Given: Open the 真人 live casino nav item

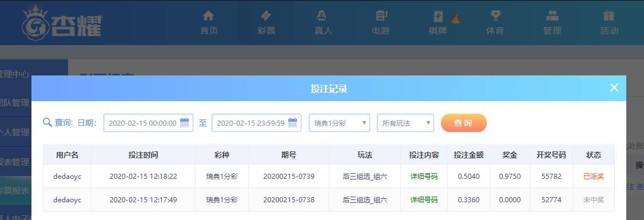Looking at the screenshot, I should (x=323, y=23).
